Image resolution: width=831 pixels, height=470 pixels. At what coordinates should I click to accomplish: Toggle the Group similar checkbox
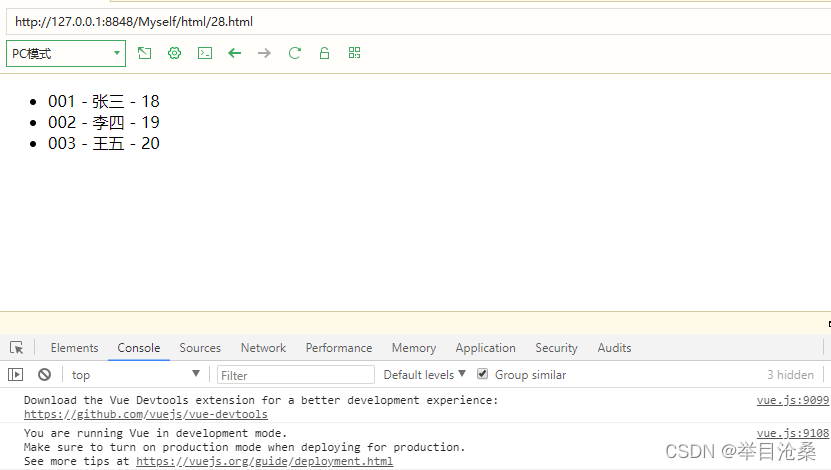pyautogui.click(x=482, y=374)
